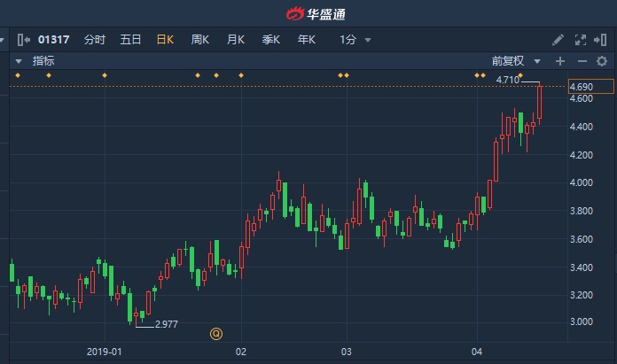Click the 03 month axis label
Viewport: 617px width, 364px height.
347,352
